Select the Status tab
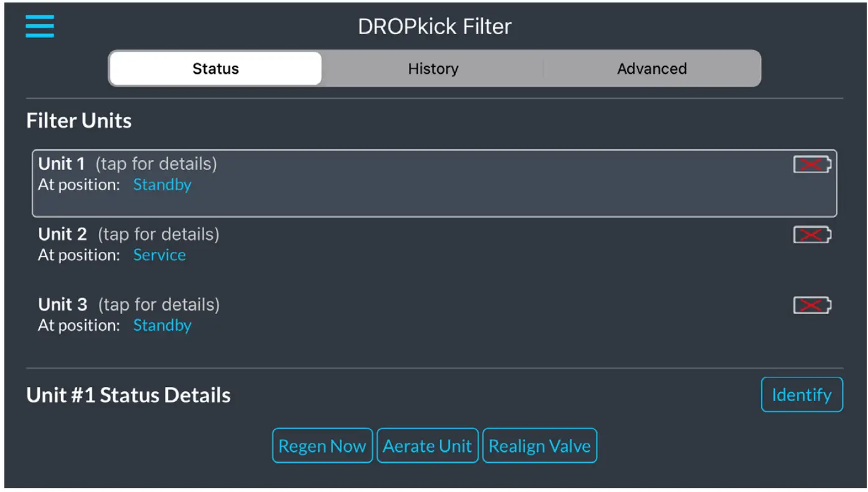Image resolution: width=868 pixels, height=492 pixels. 215,68
